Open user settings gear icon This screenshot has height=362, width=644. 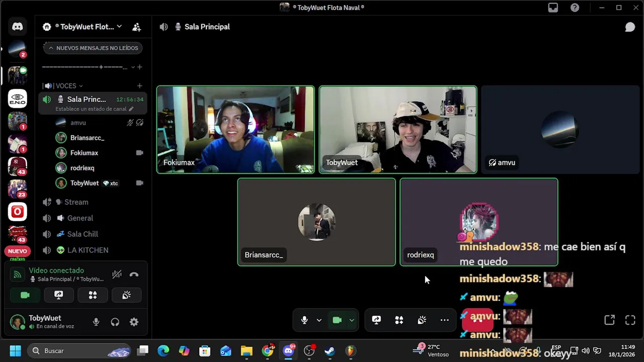[134, 322]
